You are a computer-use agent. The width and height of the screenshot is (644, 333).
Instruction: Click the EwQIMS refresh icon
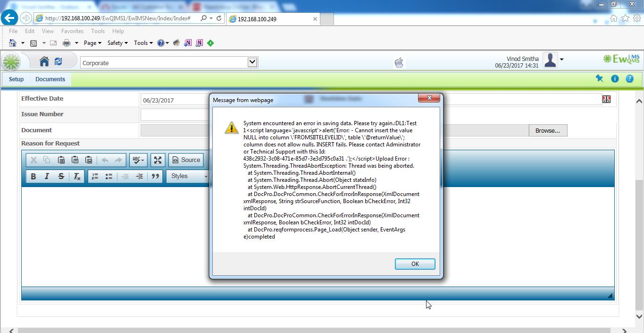click(x=59, y=61)
